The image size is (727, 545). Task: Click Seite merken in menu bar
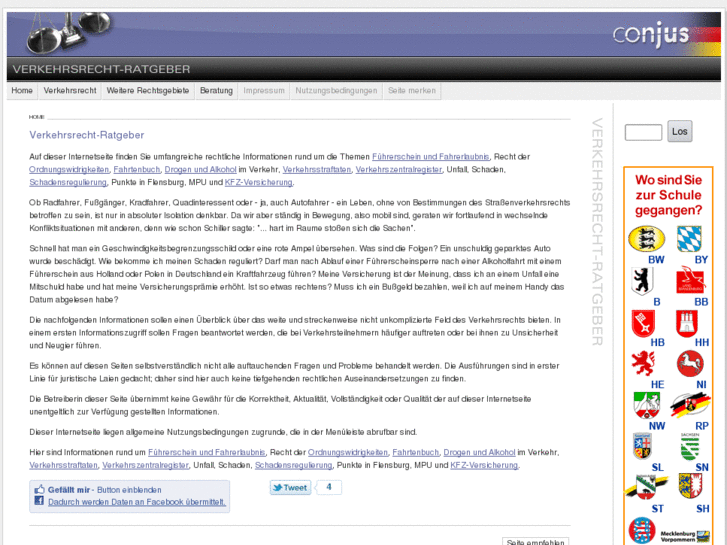pos(412,90)
